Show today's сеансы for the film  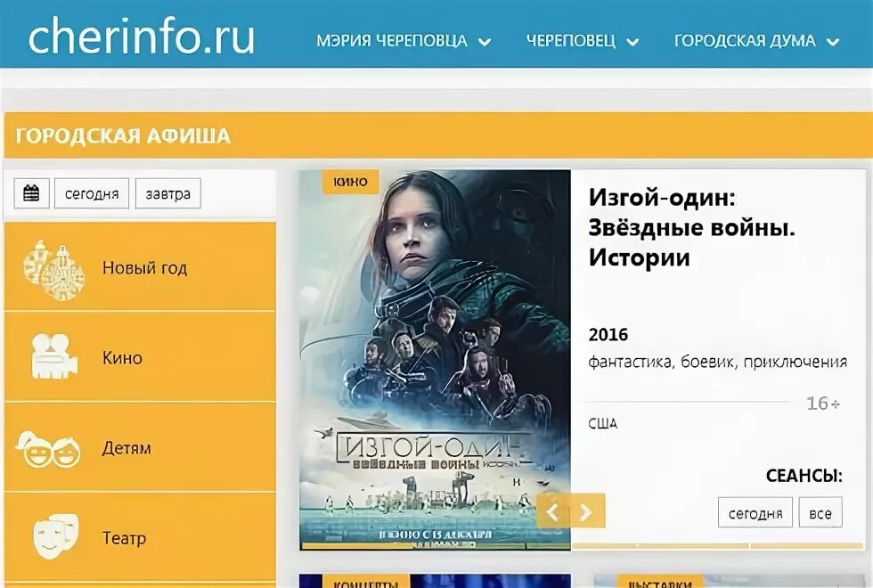point(755,512)
